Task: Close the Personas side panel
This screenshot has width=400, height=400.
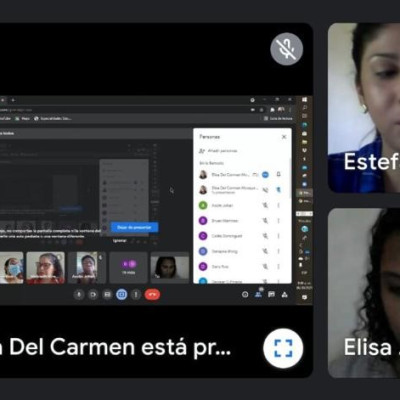Action: coord(284,137)
